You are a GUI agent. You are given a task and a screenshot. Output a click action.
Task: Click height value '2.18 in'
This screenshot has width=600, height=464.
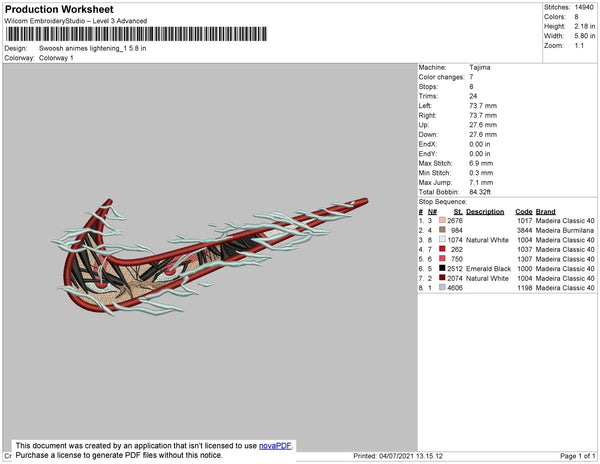click(585, 26)
